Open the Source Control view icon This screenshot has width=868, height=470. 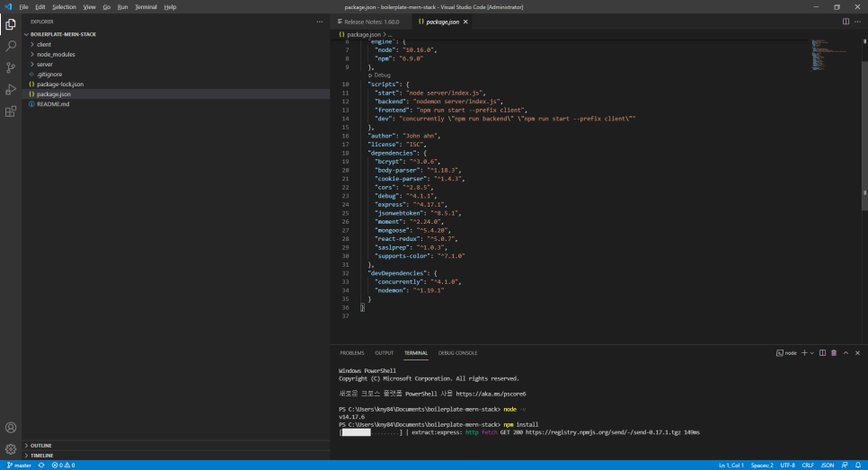coord(11,67)
